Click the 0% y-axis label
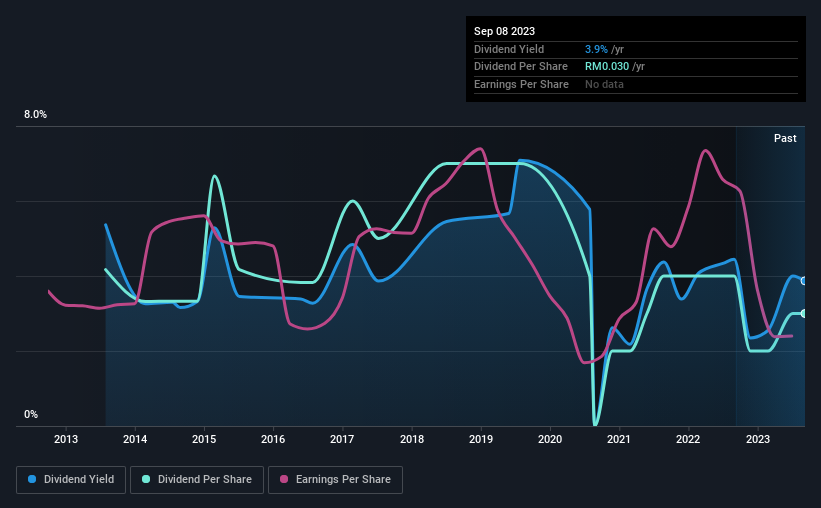Image resolution: width=821 pixels, height=508 pixels. (x=31, y=414)
